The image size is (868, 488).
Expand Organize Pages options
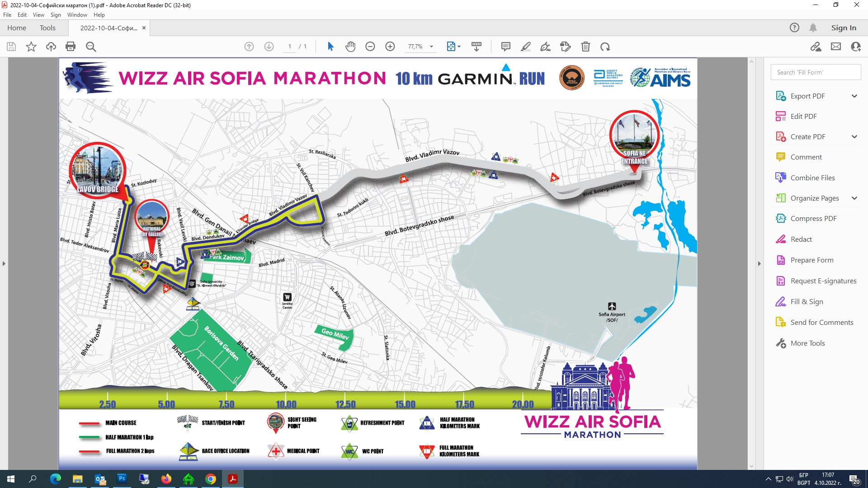854,198
